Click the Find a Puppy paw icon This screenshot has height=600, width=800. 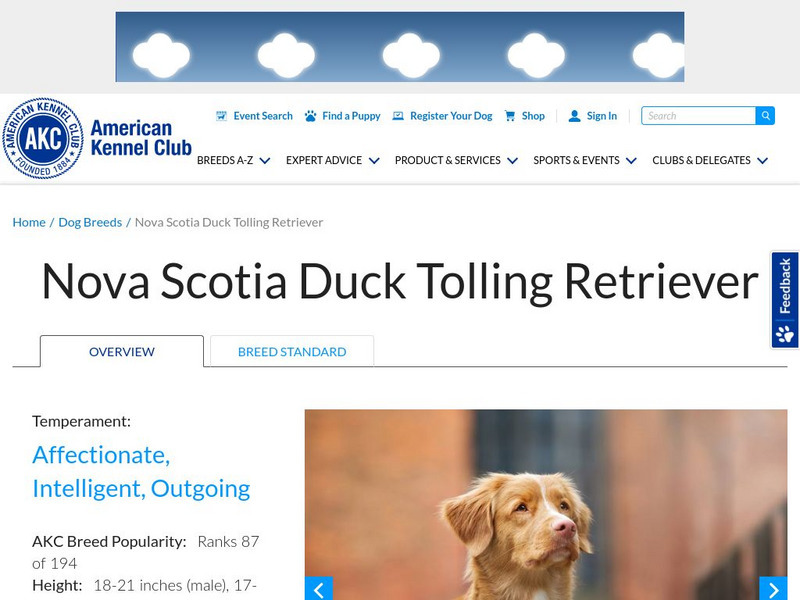point(310,116)
